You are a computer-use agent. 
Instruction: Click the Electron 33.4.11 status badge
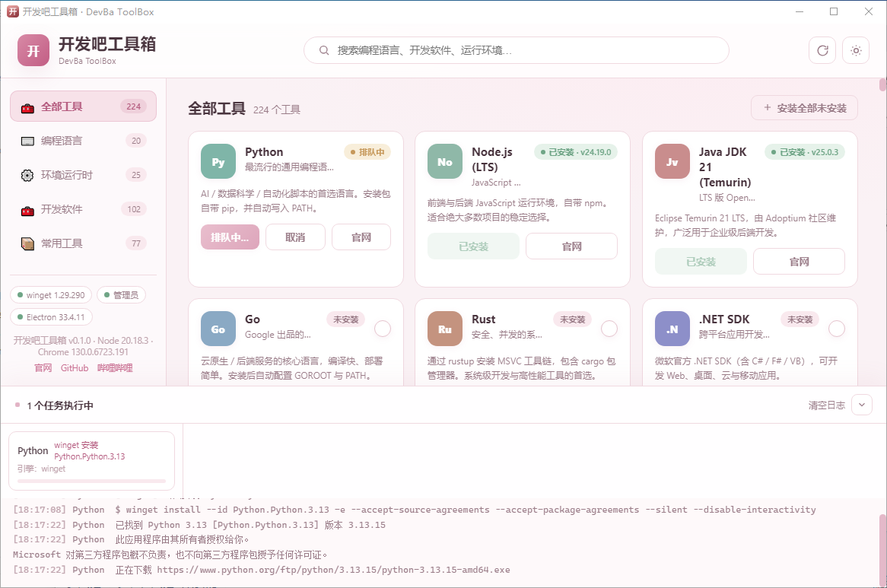[51, 317]
